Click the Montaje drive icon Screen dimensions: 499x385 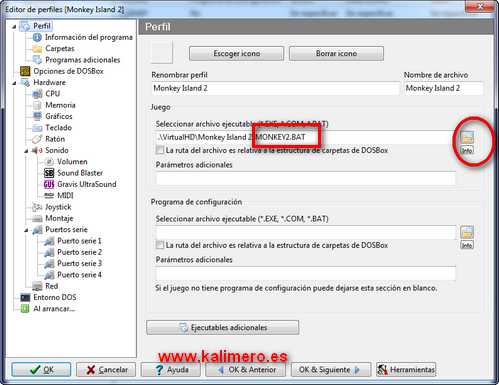tap(37, 218)
